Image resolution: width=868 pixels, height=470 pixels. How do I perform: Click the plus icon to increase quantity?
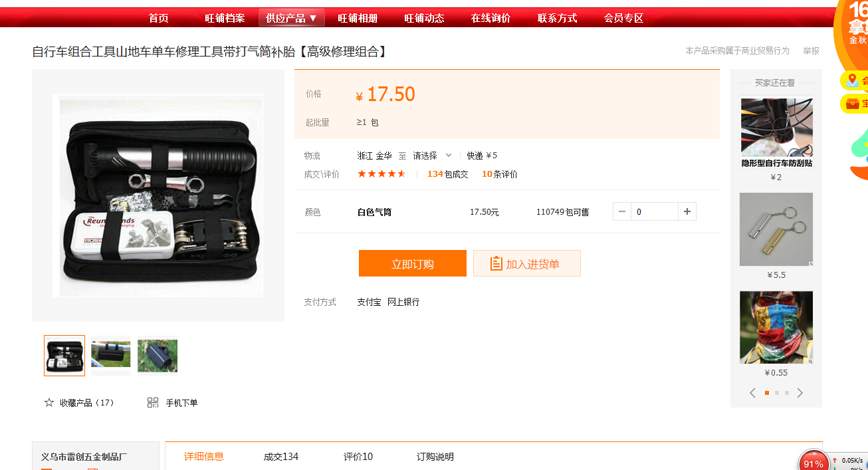pyautogui.click(x=687, y=212)
